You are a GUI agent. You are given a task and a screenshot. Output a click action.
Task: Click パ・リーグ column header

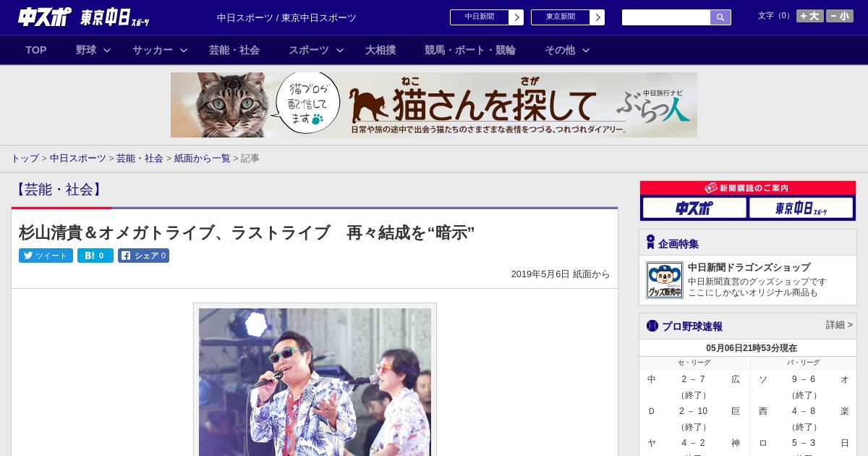[x=804, y=363]
